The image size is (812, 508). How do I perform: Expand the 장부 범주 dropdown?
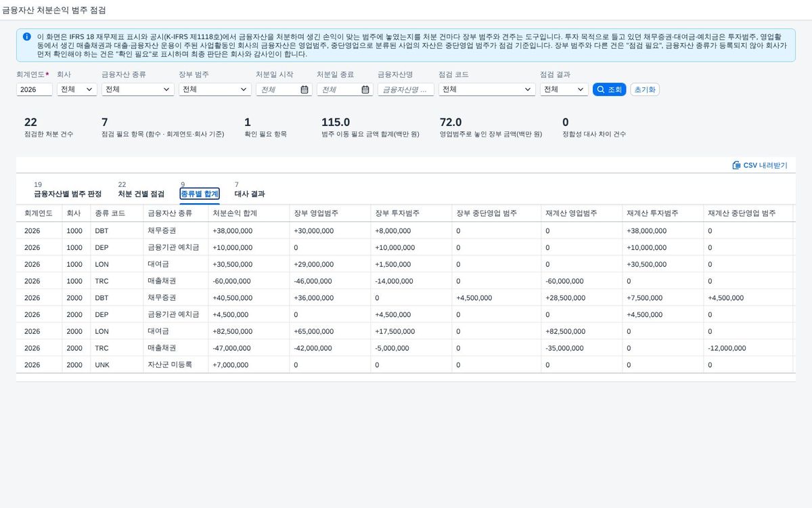215,89
